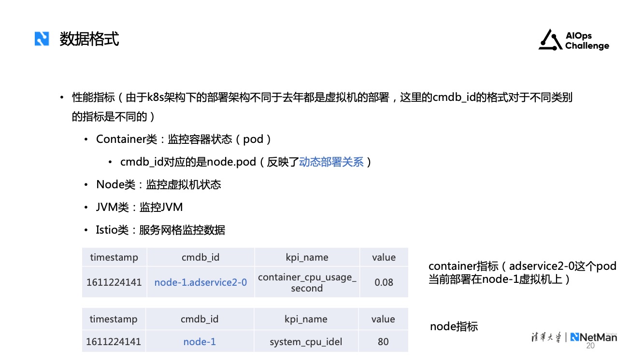The image size is (644, 362).
Task: Click the blue node-1 cell in second table
Action: [x=200, y=342]
